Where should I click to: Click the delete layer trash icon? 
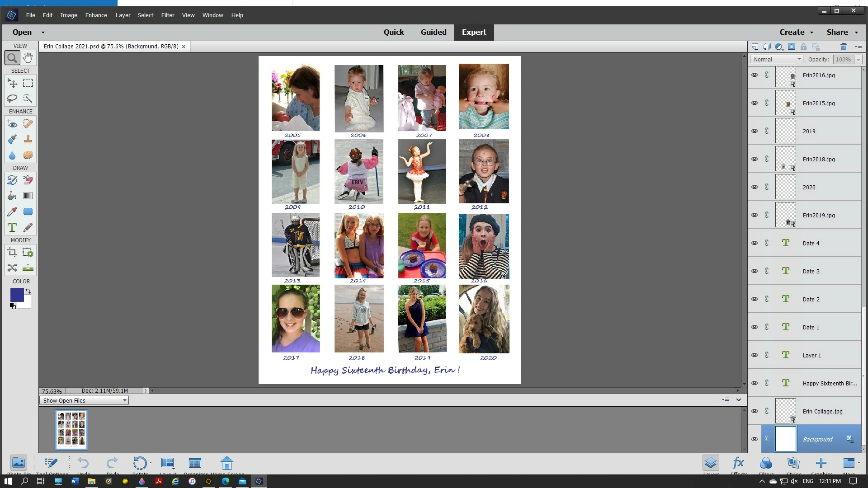(844, 47)
